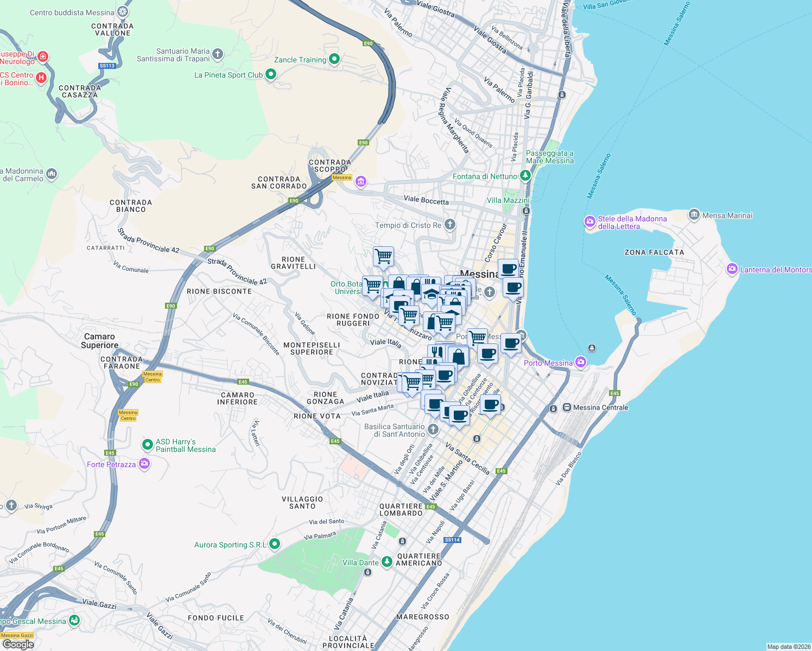Open the Villa Dante park marker

[x=386, y=562]
